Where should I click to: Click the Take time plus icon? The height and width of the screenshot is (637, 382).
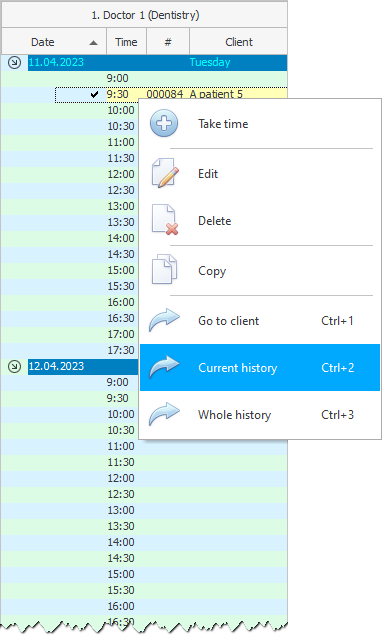[164, 123]
